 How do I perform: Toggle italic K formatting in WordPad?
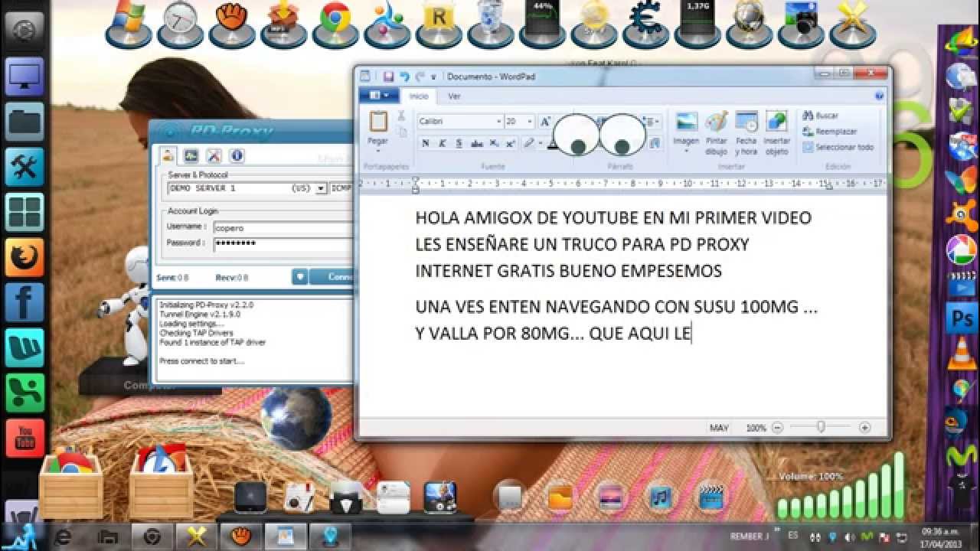point(443,143)
